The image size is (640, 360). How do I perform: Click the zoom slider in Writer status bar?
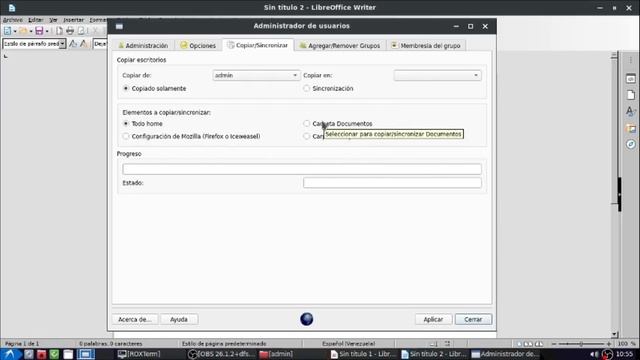(581, 344)
